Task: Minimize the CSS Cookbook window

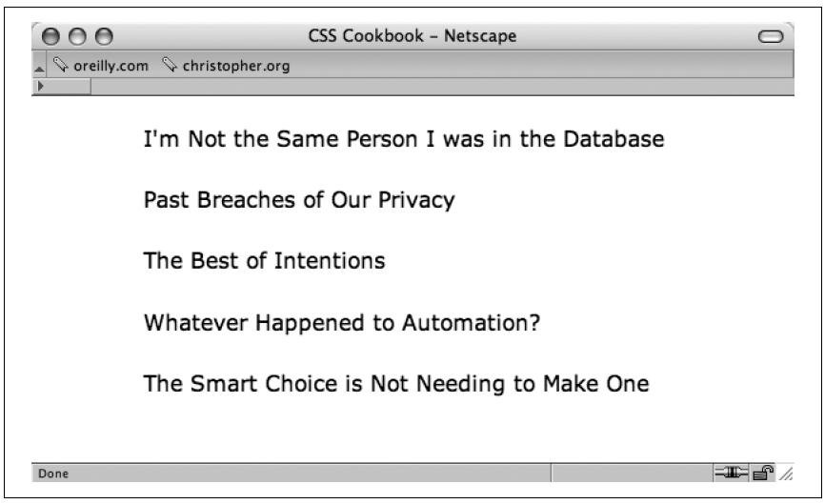Action: 77,36
